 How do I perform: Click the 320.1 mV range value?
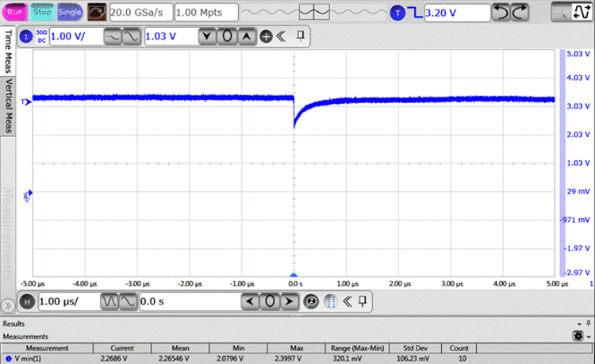pos(347,358)
